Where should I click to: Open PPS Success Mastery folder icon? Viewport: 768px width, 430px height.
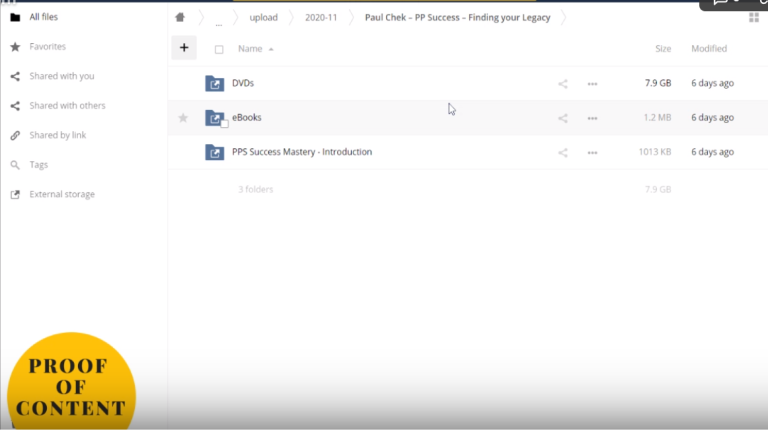215,152
